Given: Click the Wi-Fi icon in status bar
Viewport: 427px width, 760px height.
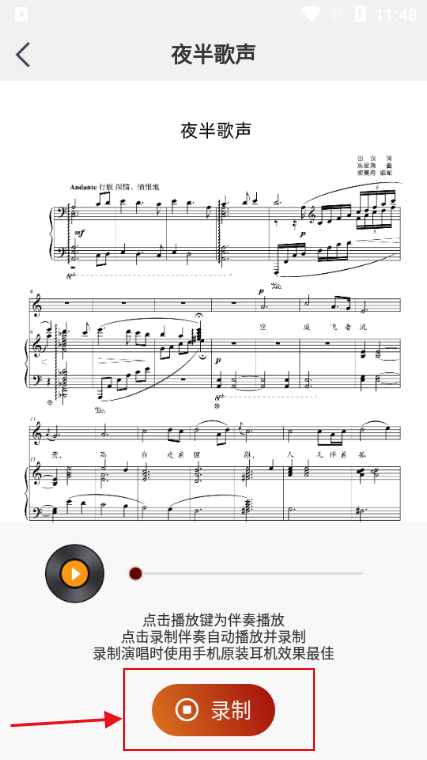Looking at the screenshot, I should pyautogui.click(x=312, y=15).
